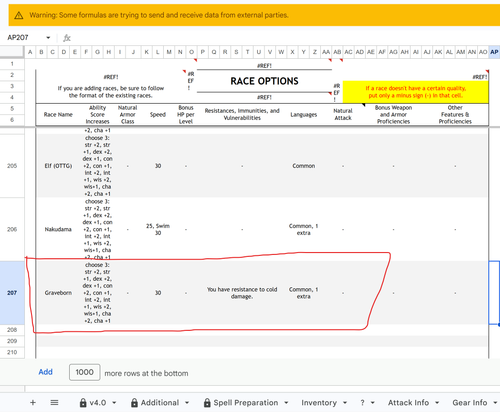This screenshot has width=500, height=412.
Task: Click the Natural Armor Class heading
Action: 128,114
